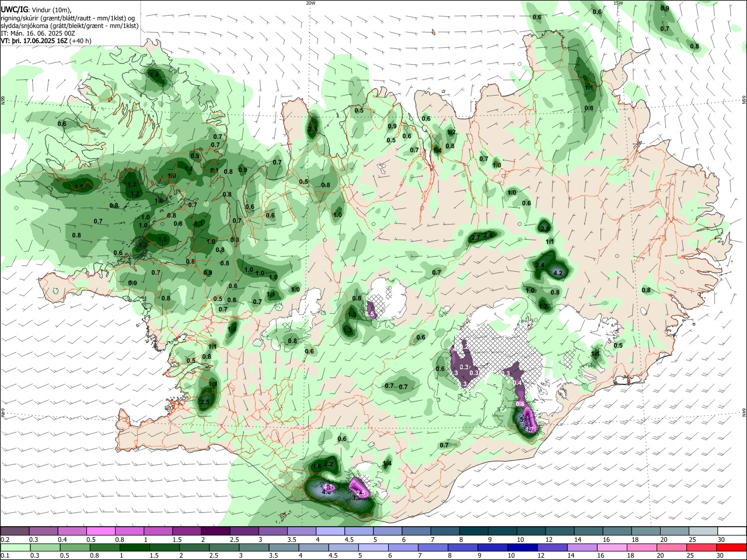Click the '15W' longitude label
Screen dimensions: 747x560
point(618,3)
